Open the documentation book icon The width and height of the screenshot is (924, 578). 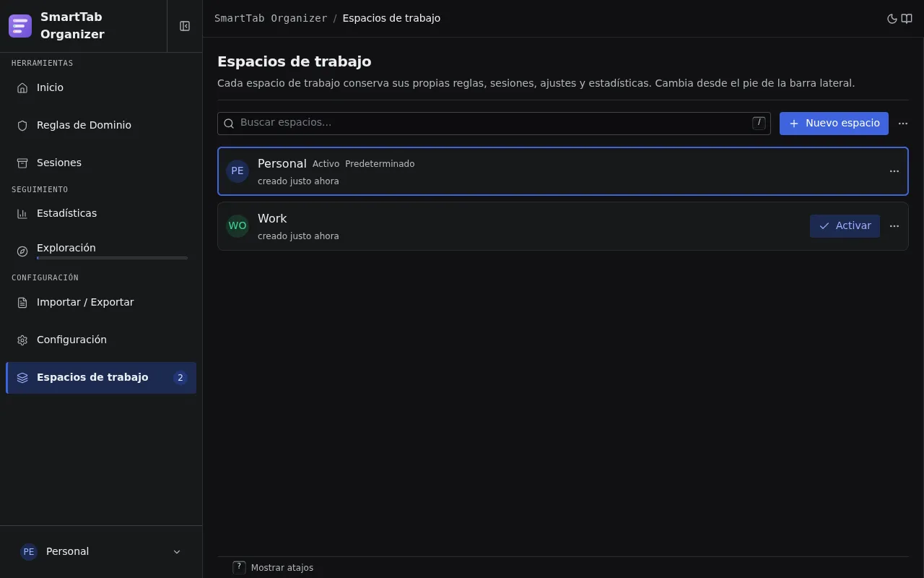907,19
